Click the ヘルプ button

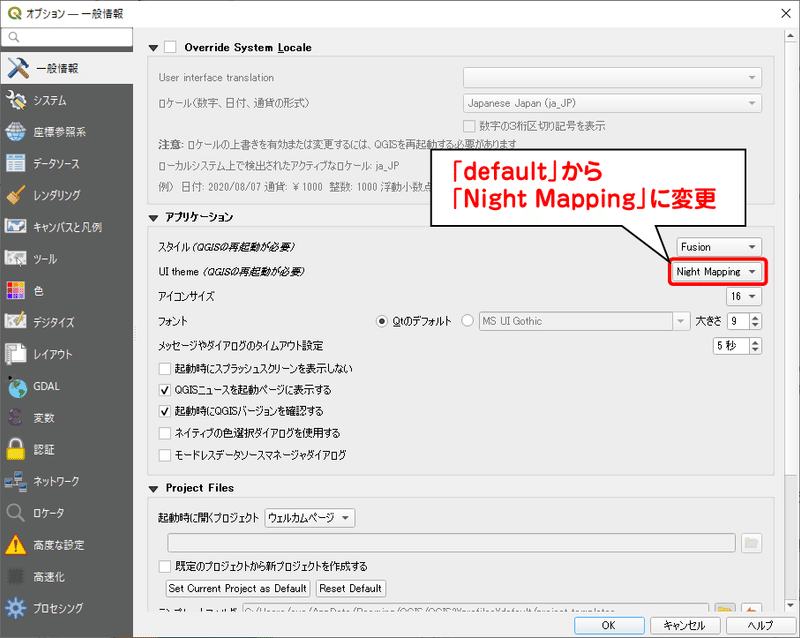[760, 625]
